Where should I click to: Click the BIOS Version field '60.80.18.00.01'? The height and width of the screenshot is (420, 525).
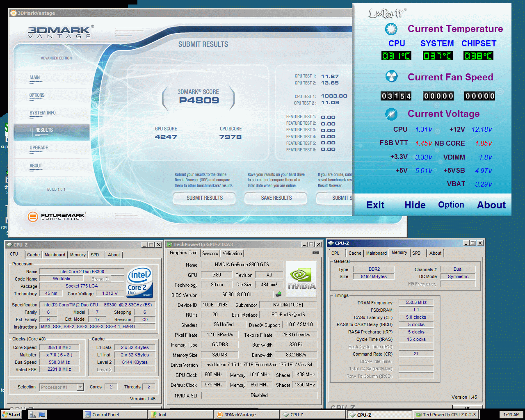click(237, 294)
